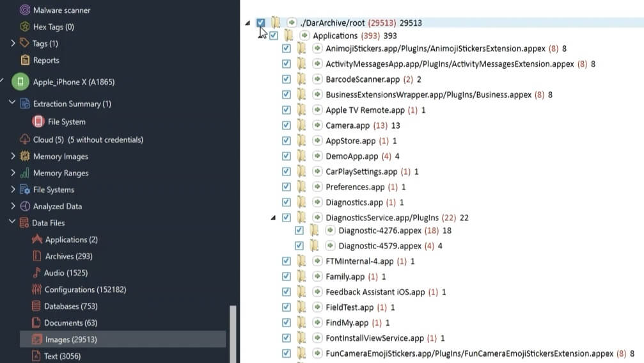Click the Databases icon
This screenshot has height=363, width=644.
(36, 306)
